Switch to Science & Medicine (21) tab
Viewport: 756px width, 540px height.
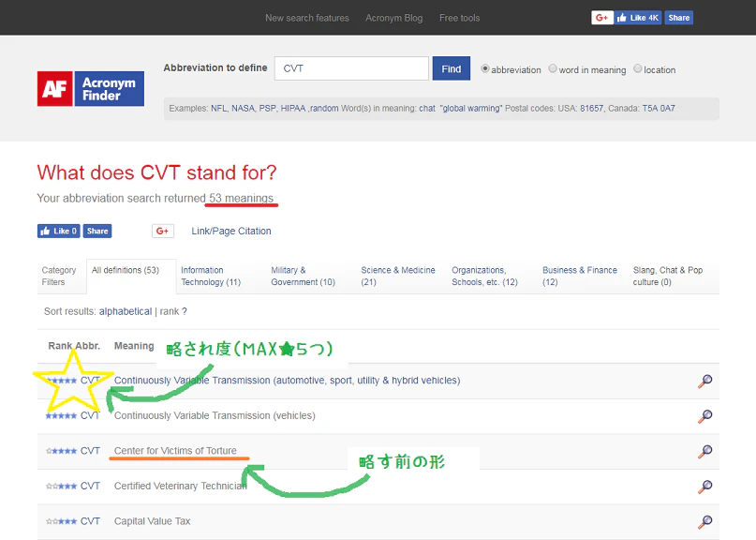[398, 276]
